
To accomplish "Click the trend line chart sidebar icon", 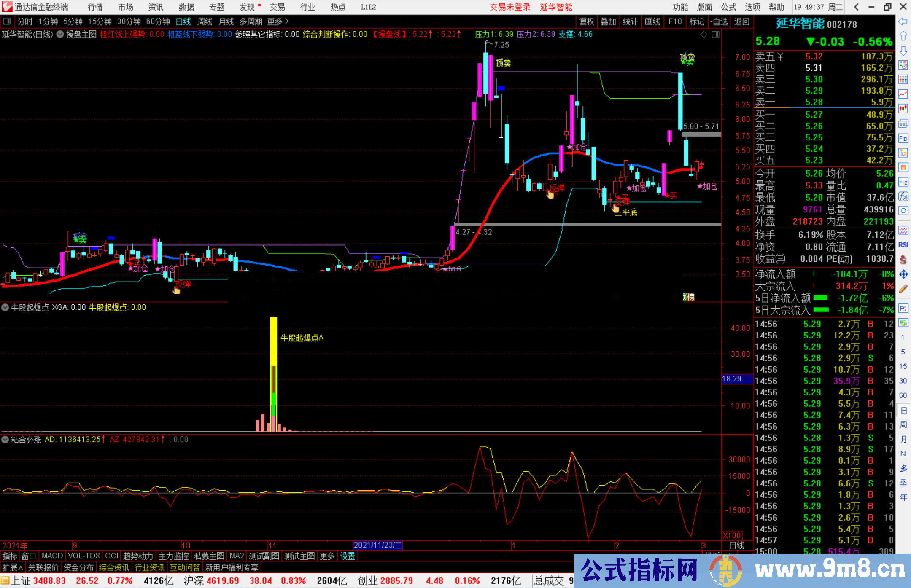I will click(x=903, y=94).
